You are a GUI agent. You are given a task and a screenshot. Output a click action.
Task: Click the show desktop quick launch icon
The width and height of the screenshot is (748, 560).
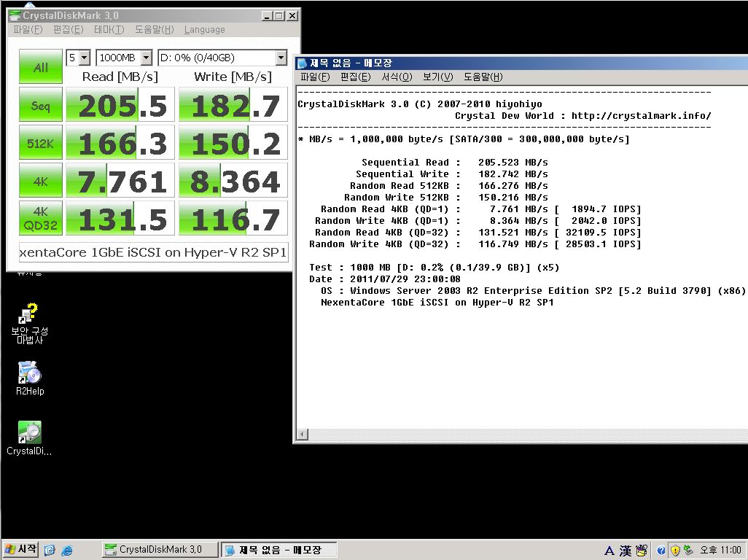50,550
